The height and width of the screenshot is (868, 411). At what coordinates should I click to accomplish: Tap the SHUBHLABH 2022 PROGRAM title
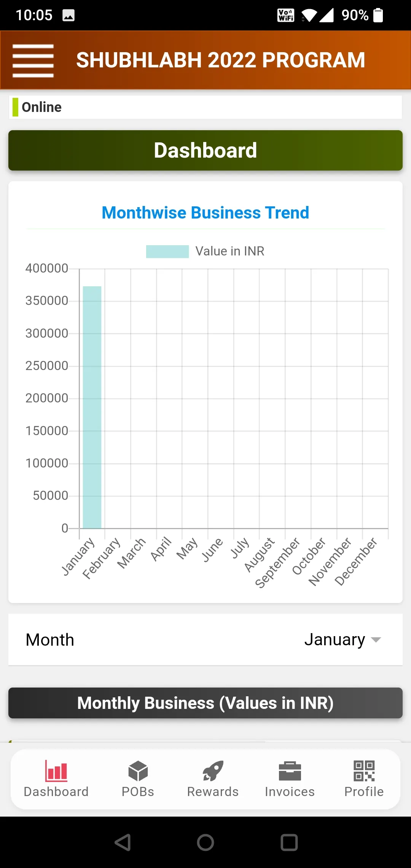coord(221,60)
